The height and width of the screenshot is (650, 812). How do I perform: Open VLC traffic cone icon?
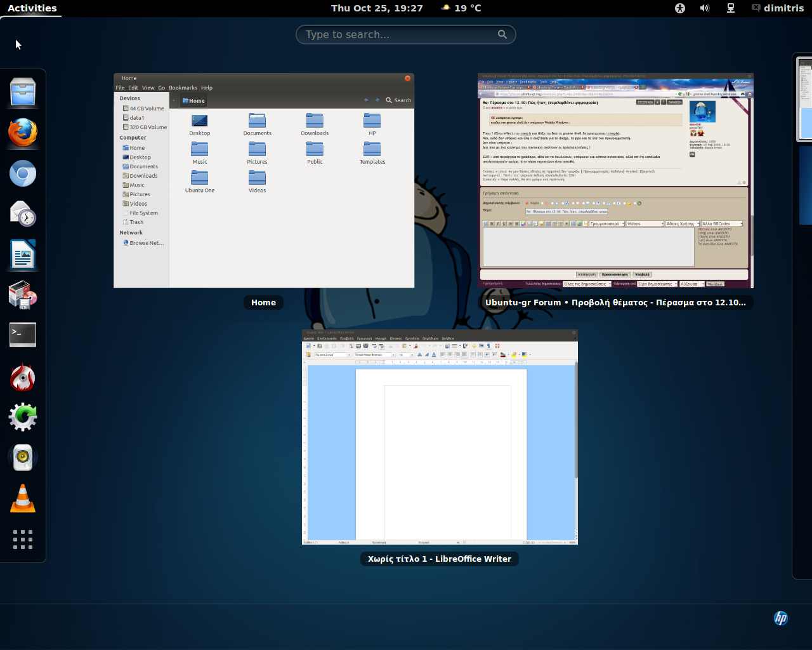[x=23, y=498]
